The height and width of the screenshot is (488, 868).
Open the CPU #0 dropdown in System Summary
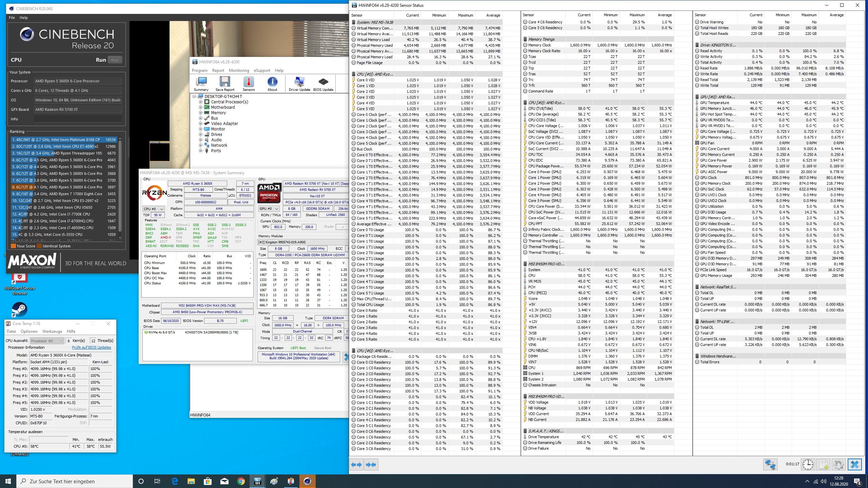click(153, 209)
